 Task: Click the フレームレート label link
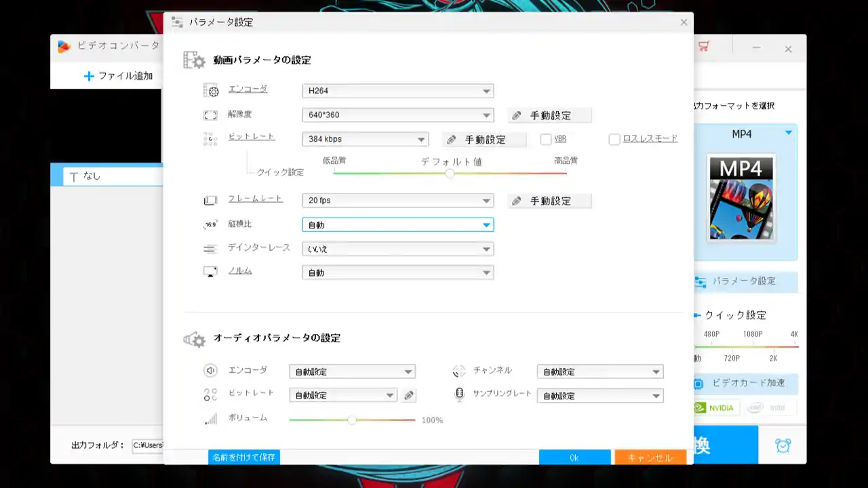[x=256, y=199]
